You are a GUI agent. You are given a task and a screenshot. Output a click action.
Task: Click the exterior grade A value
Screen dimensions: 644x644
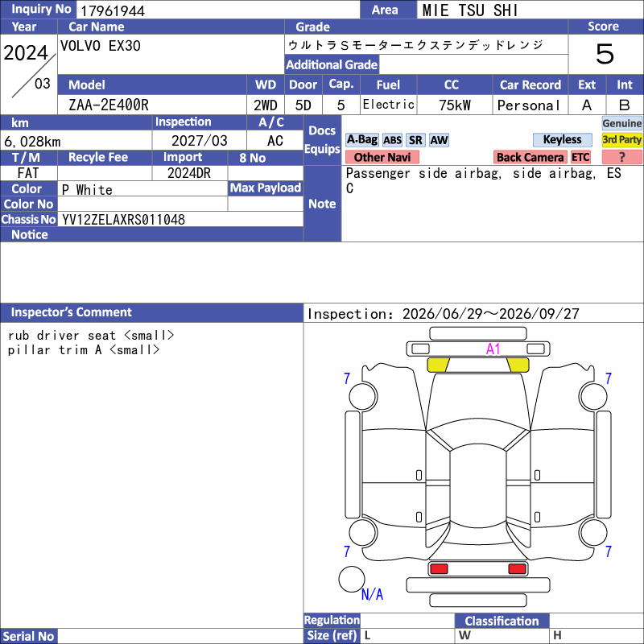point(587,105)
